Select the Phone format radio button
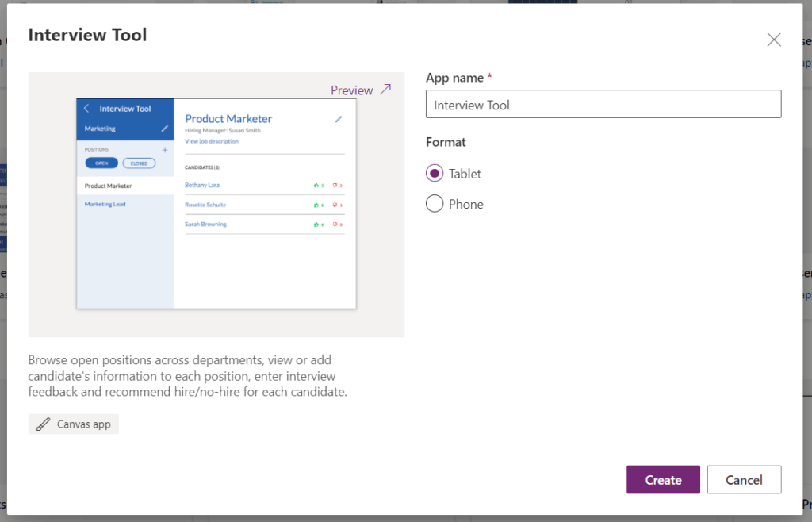 tap(435, 204)
